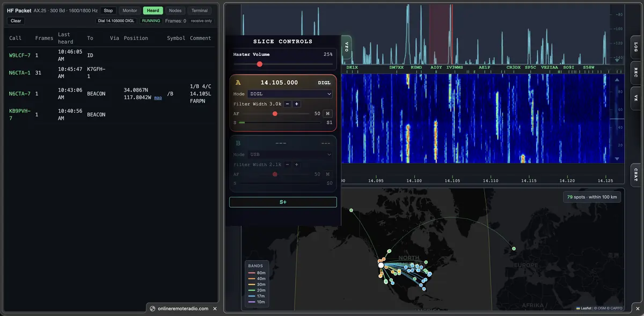Click the Frames column header
This screenshot has width=644, height=316.
pyautogui.click(x=44, y=38)
